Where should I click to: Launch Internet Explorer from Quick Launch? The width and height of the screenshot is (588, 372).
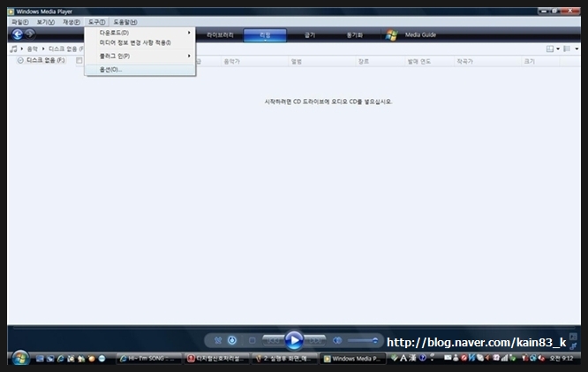click(x=60, y=359)
